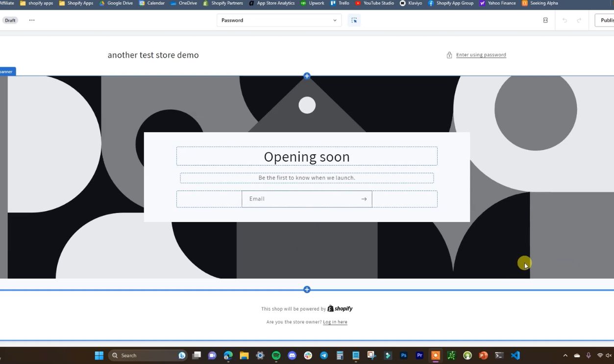Open the ellipsis more options menu

pos(31,20)
